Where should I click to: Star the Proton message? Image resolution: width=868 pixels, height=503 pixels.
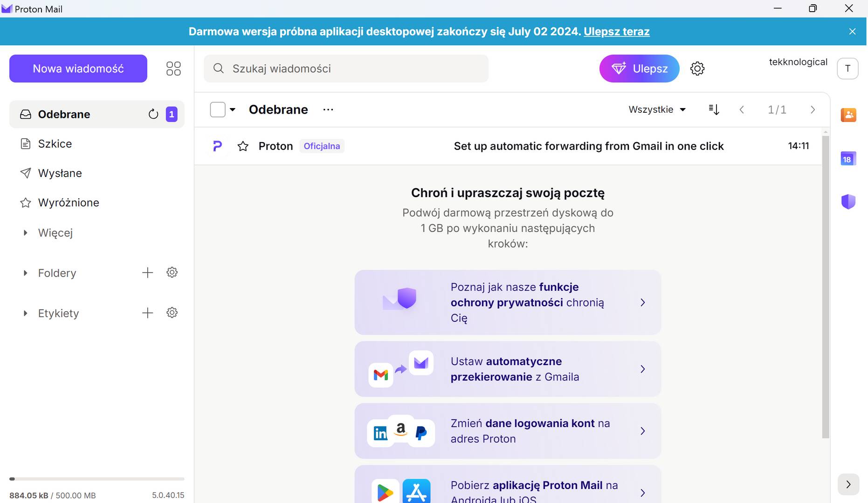tap(243, 146)
